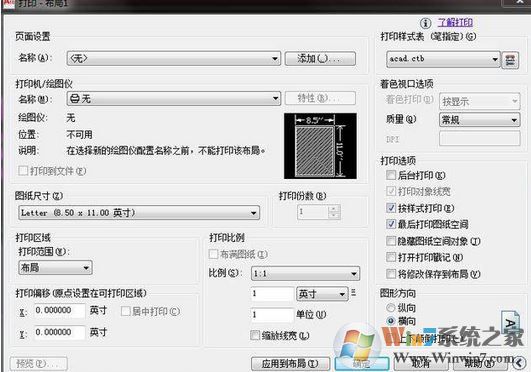The image size is (531, 372).
Task: Select the 纵向 portrait radio button
Action: coord(391,308)
